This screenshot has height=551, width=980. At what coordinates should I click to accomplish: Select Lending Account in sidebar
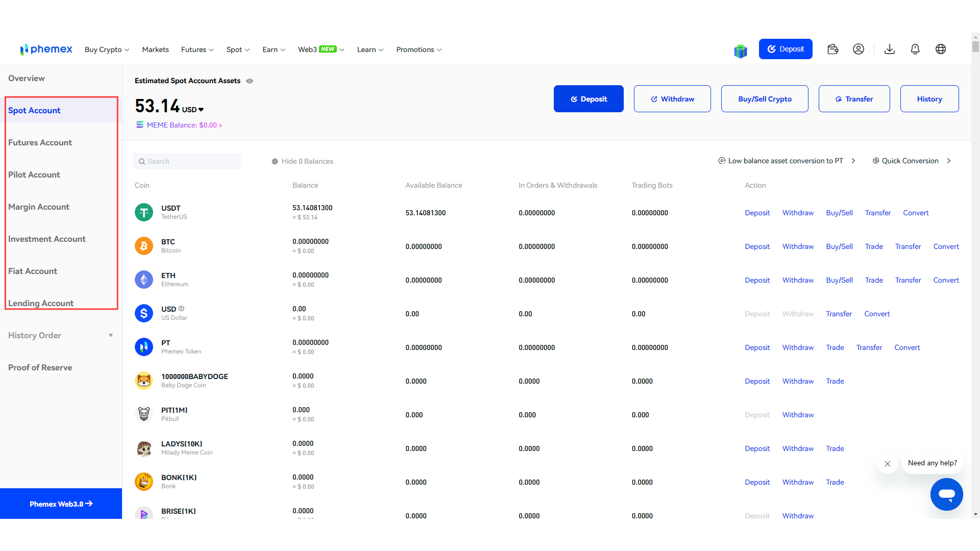pyautogui.click(x=41, y=303)
